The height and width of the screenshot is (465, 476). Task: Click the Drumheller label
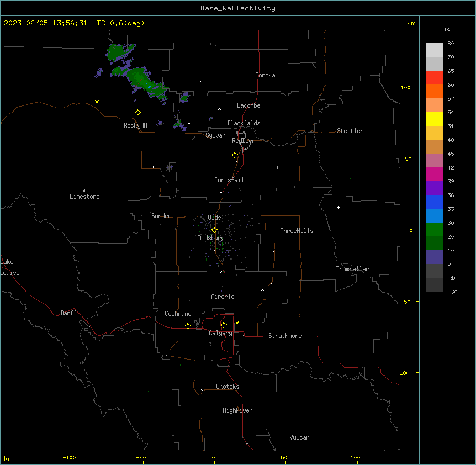tap(352, 269)
